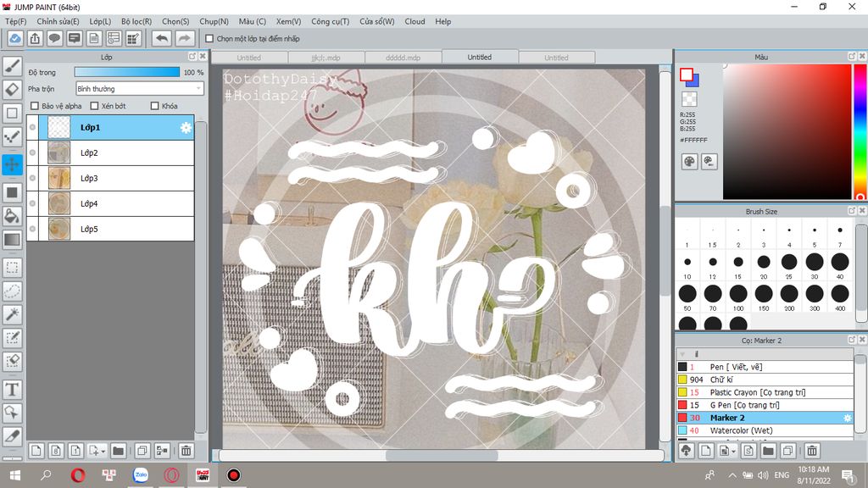Open the Bộ lọc(R) menu
This screenshot has width=868, height=488.
pos(136,21)
